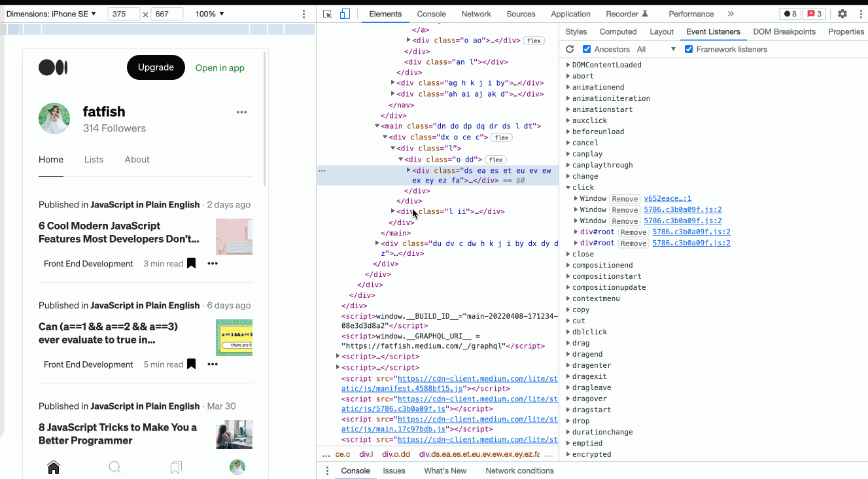Open the Network conditions drawer tab
This screenshot has width=868, height=479.
coord(519,470)
